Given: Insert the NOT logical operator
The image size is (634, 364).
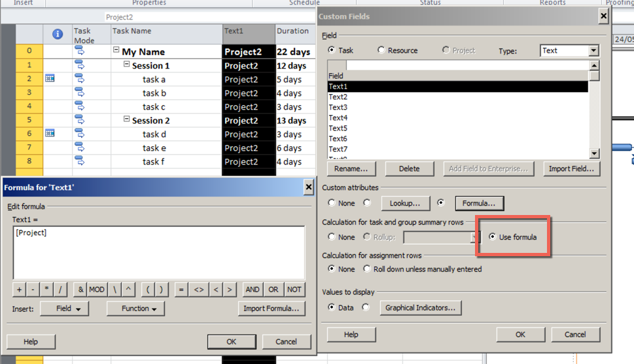Looking at the screenshot, I should [294, 290].
